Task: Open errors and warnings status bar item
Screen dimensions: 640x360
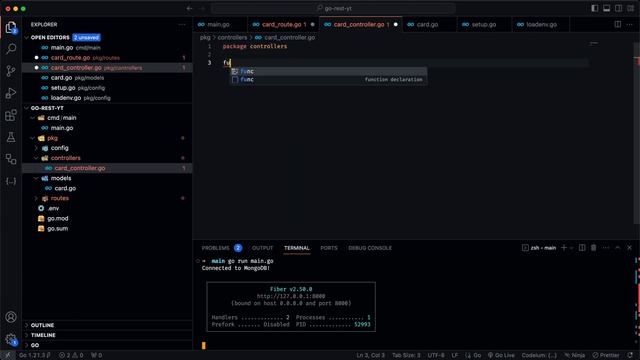Action: (71, 355)
